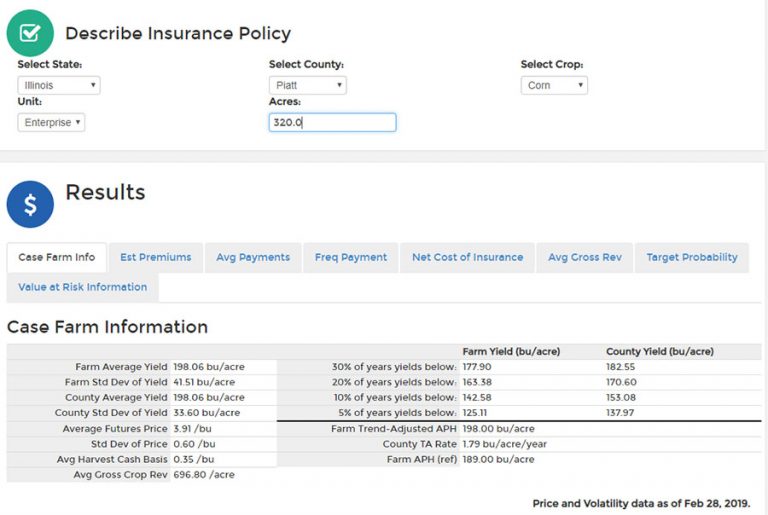
Task: Click the Avg Gross Crop Rev label
Action: (120, 475)
